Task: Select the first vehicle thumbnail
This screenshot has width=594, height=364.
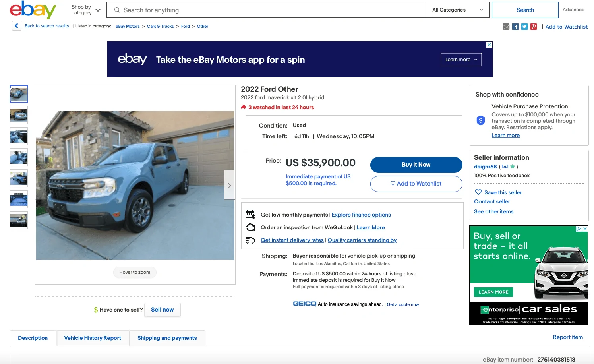Action: click(19, 94)
